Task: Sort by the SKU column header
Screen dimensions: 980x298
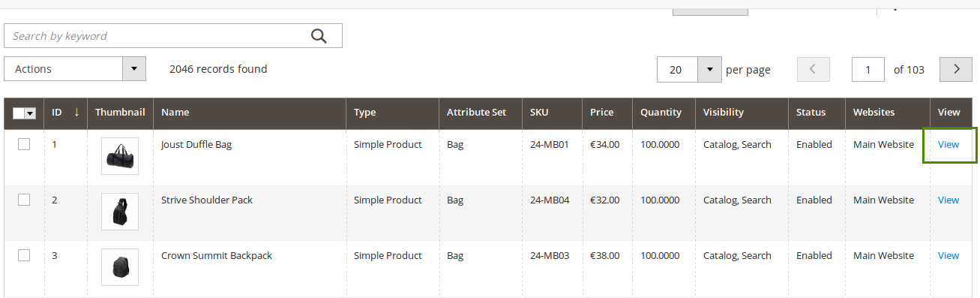Action: 552,113
